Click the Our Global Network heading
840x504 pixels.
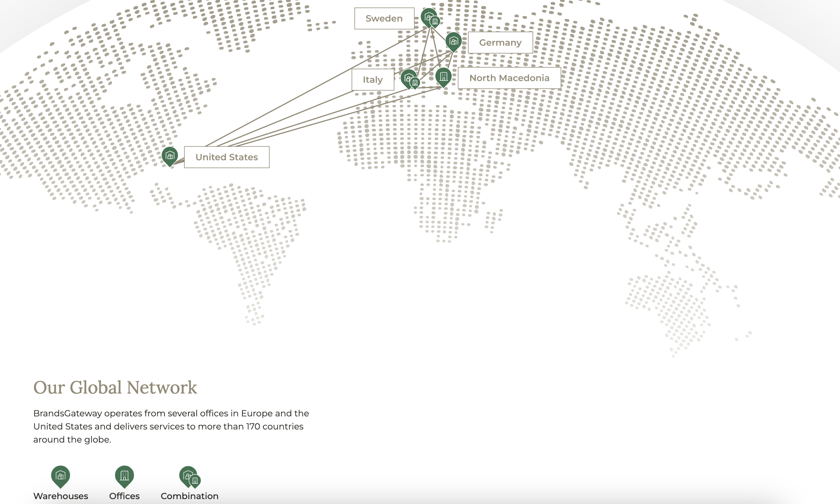(x=115, y=387)
